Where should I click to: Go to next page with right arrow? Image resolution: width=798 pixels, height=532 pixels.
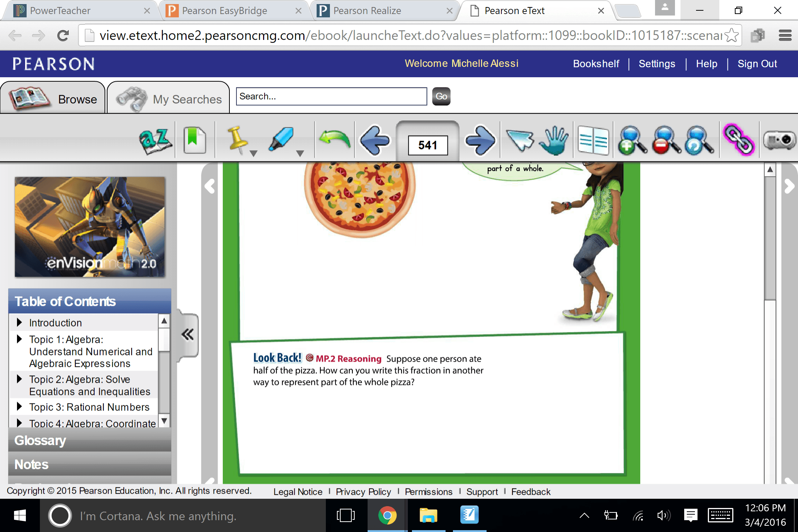[480, 140]
